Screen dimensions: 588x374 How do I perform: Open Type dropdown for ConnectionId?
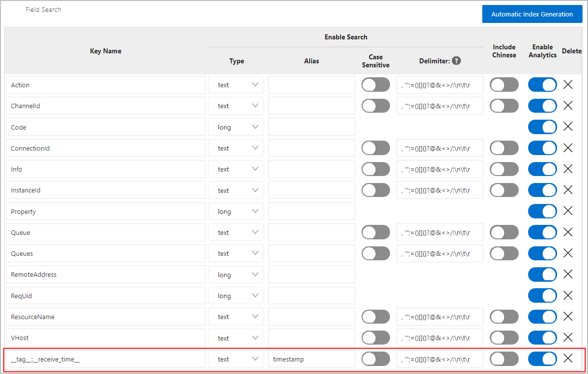coord(236,148)
